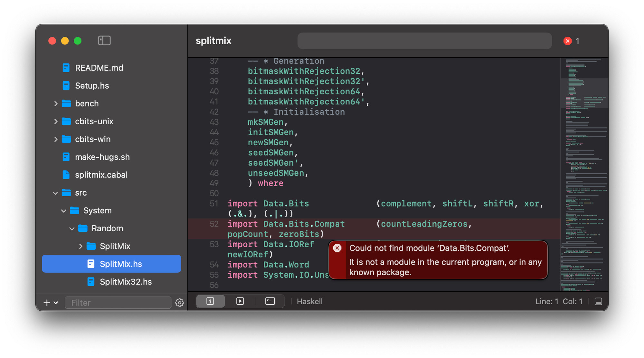Image resolution: width=644 pixels, height=358 pixels.
Task: Click 'countLeadingZeros,' in import list
Action: tap(426, 224)
